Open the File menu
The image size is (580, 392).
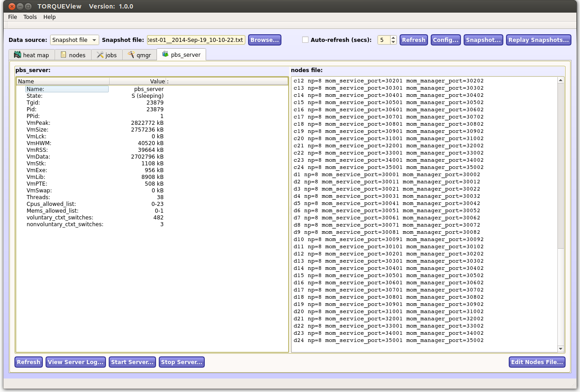[13, 17]
